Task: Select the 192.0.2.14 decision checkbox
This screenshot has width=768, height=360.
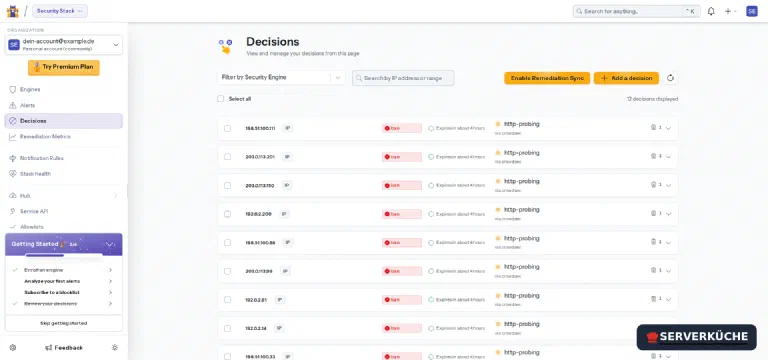Action: (227, 328)
